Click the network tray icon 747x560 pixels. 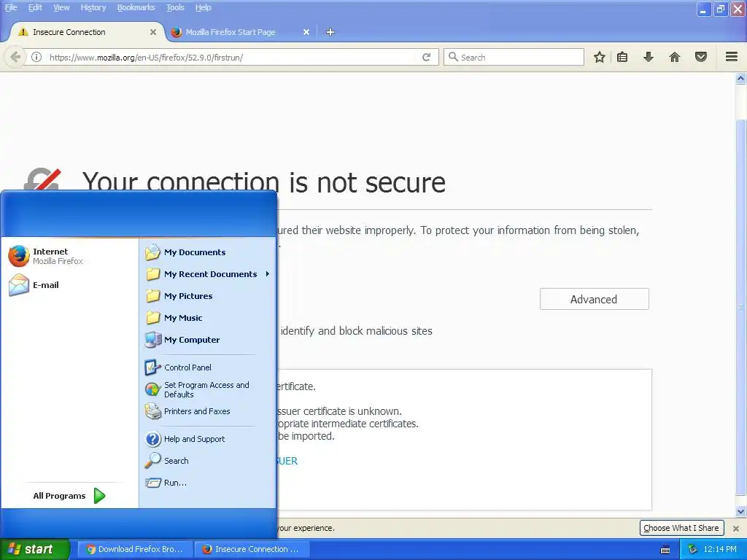pyautogui.click(x=692, y=550)
